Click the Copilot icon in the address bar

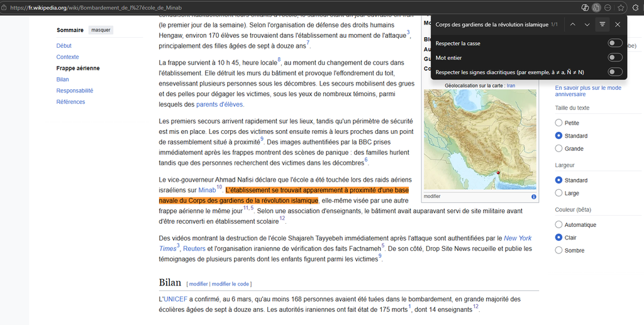[x=586, y=8]
